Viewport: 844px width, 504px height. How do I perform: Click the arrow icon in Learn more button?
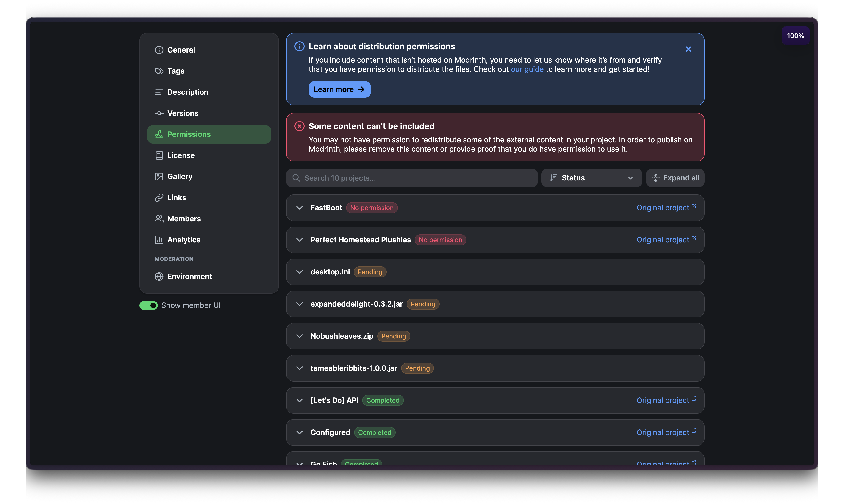coord(361,89)
